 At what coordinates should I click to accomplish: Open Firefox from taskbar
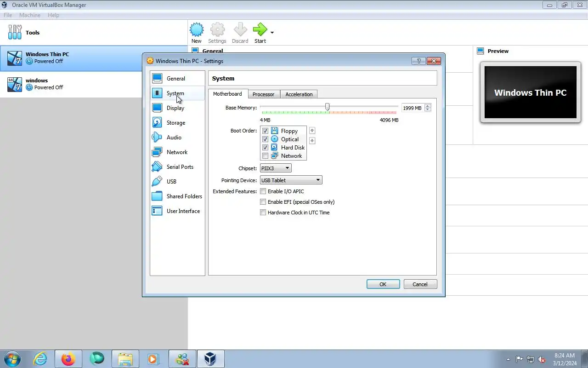pos(68,359)
